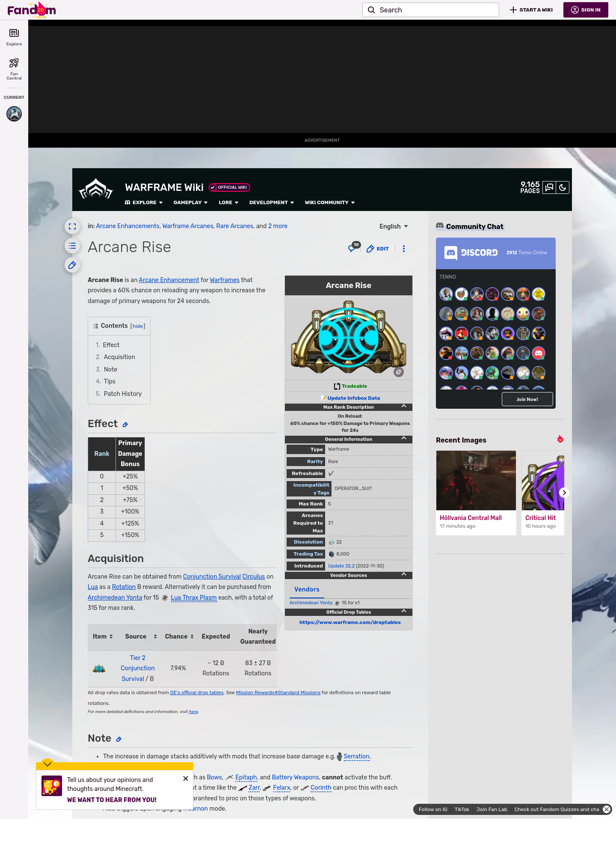Collapse General Information section
616x856 pixels.
point(404,438)
